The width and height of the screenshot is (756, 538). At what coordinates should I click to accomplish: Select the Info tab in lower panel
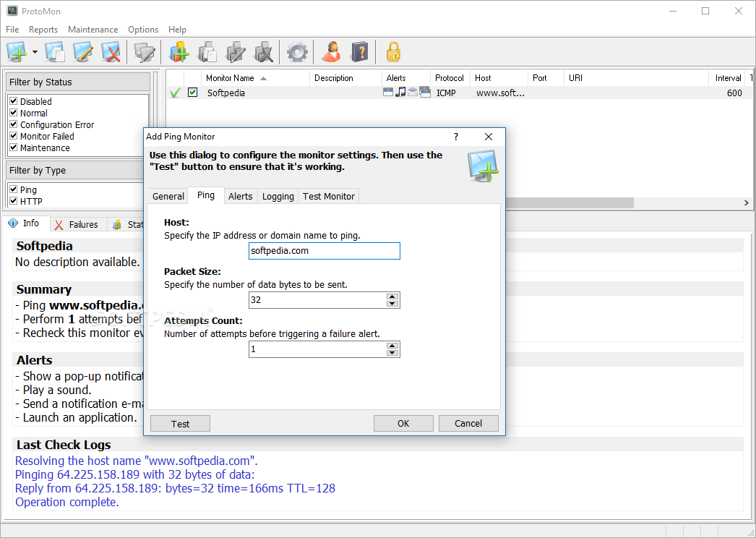pos(25,223)
